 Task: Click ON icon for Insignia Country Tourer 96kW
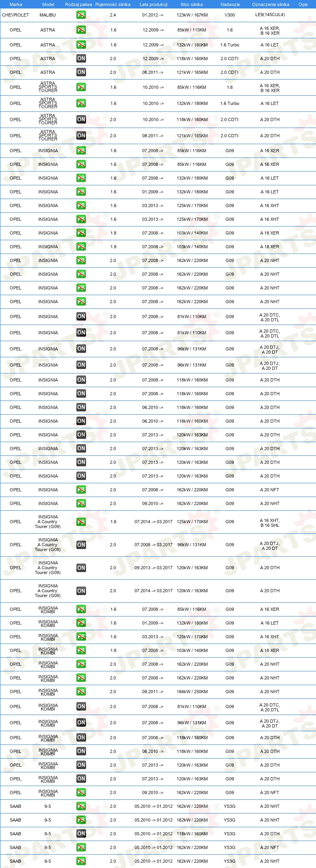click(x=81, y=545)
